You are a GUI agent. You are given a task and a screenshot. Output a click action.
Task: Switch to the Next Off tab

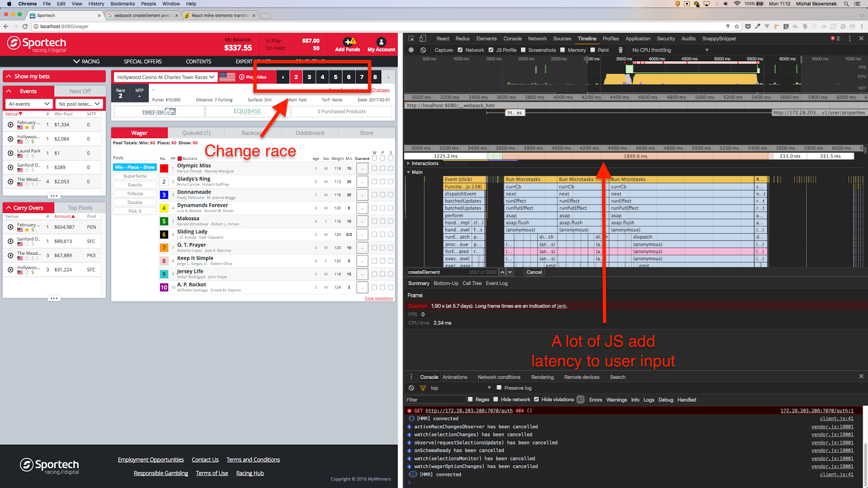(80, 91)
